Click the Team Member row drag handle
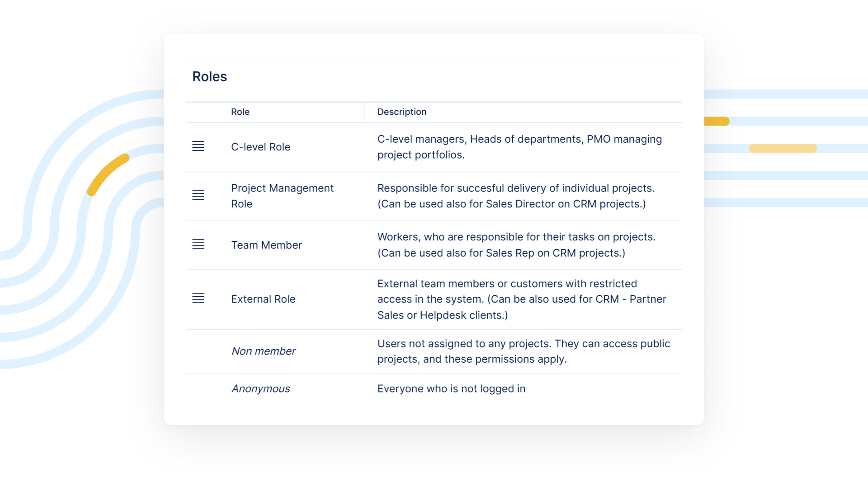The image size is (868, 486). click(x=198, y=245)
